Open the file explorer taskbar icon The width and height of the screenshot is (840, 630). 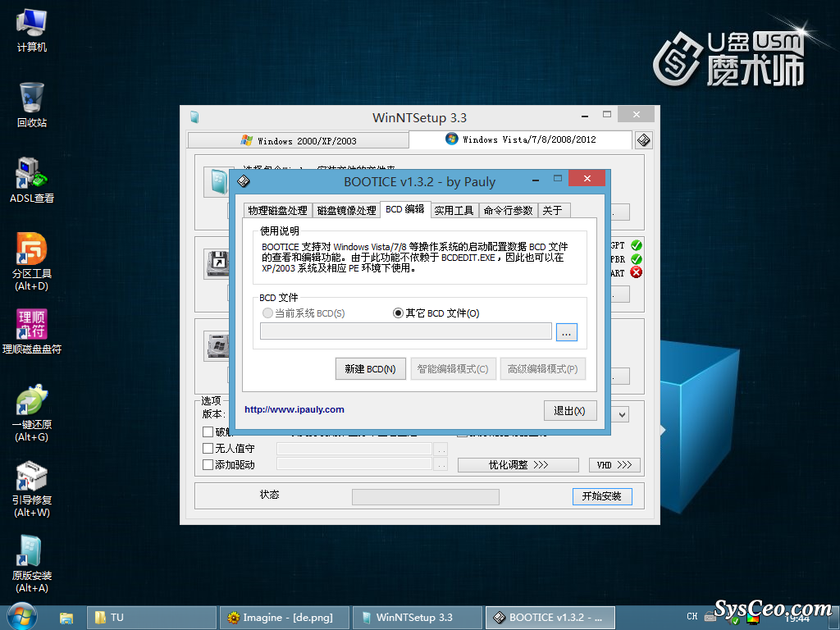coord(66,618)
